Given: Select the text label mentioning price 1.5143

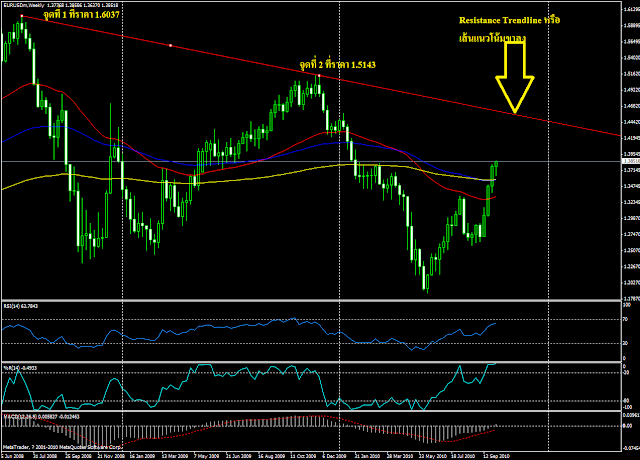Looking at the screenshot, I should [338, 65].
